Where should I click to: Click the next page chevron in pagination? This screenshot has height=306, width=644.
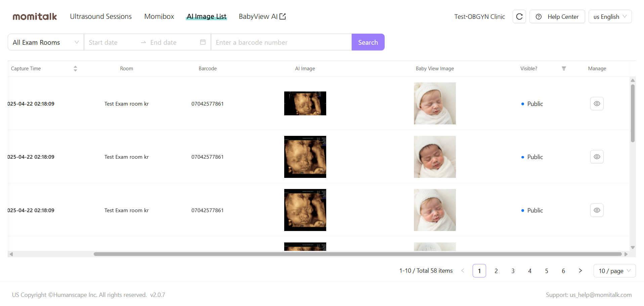[580, 270]
